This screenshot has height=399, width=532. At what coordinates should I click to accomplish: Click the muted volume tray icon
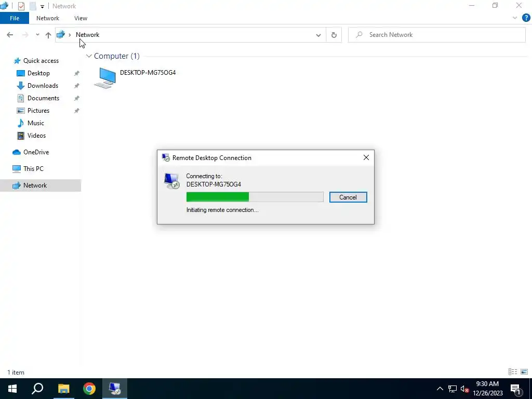464,389
